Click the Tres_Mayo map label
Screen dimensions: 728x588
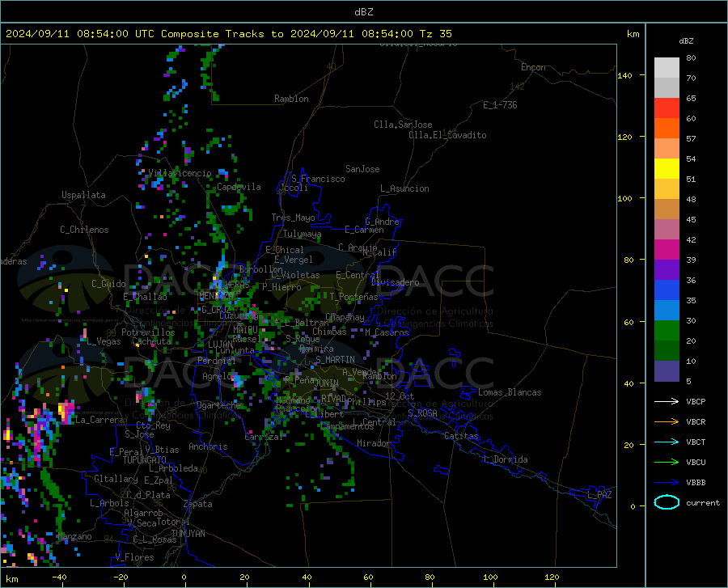[x=293, y=218]
